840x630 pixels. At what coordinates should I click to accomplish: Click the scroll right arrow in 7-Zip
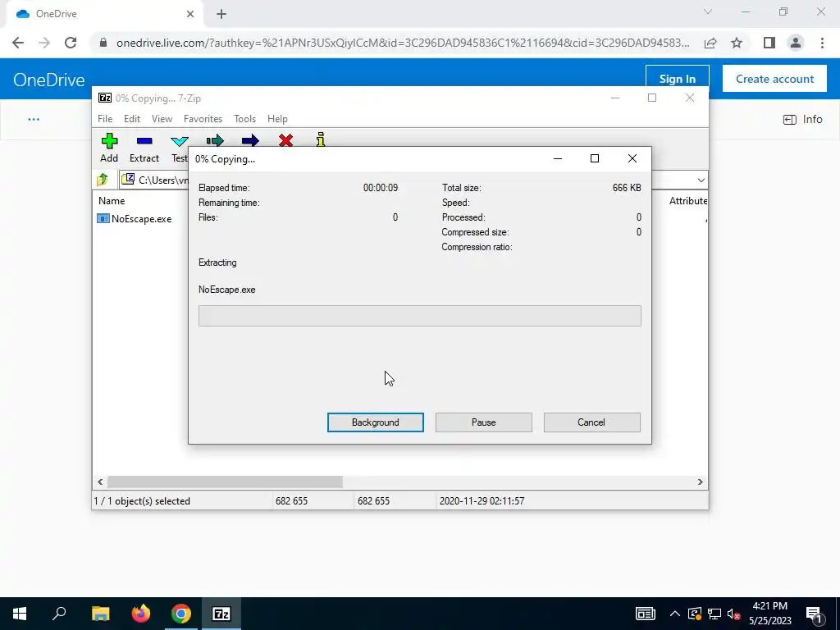[701, 482]
